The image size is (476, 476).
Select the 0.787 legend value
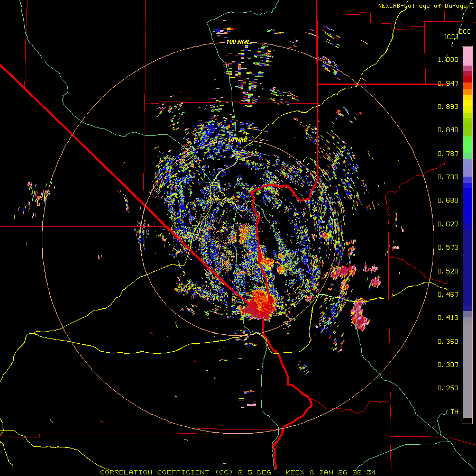pos(448,153)
